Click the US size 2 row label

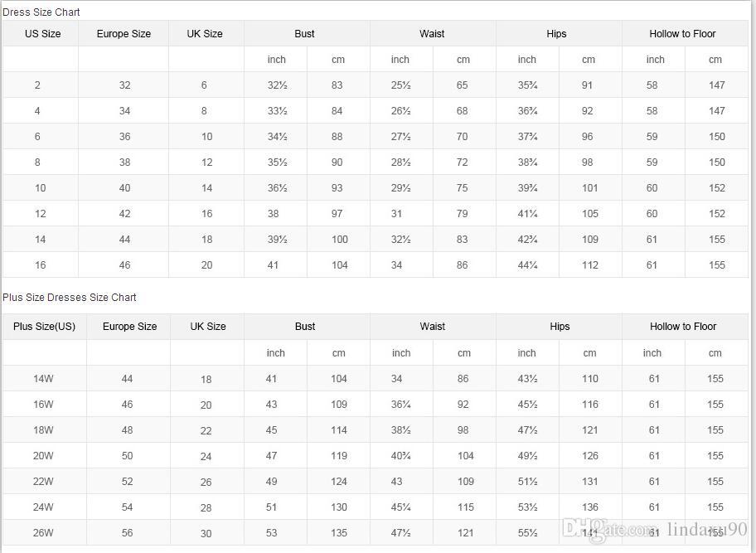[x=37, y=85]
